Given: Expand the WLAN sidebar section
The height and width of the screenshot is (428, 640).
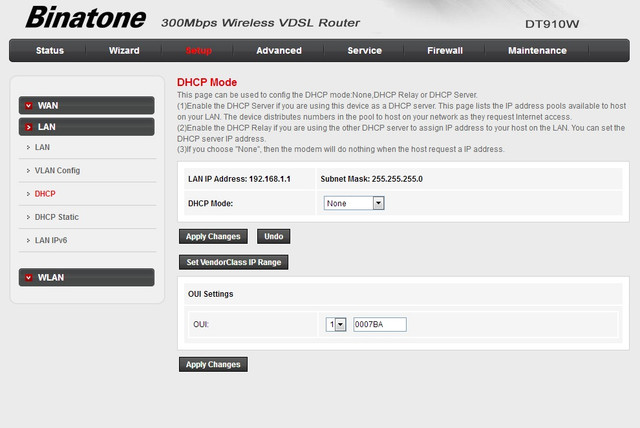Looking at the screenshot, I should (86, 277).
